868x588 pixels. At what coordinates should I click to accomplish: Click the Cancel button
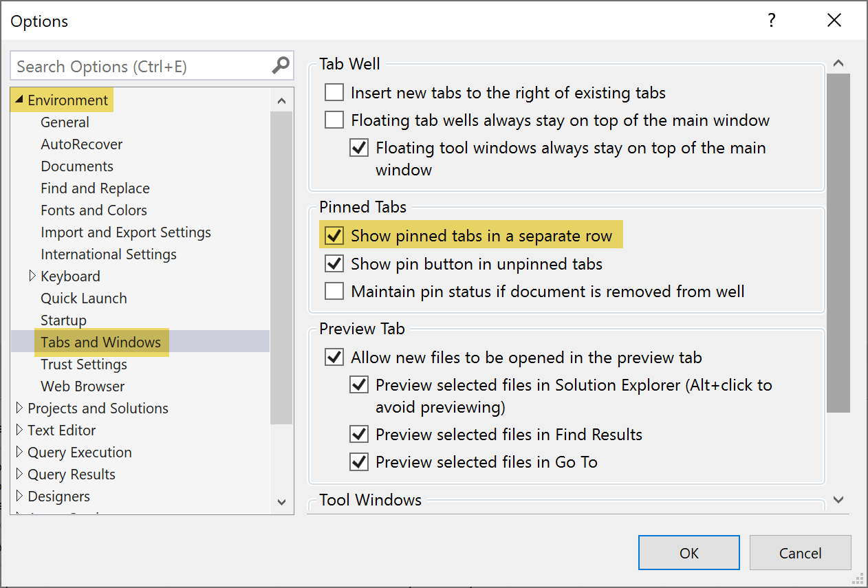point(801,553)
